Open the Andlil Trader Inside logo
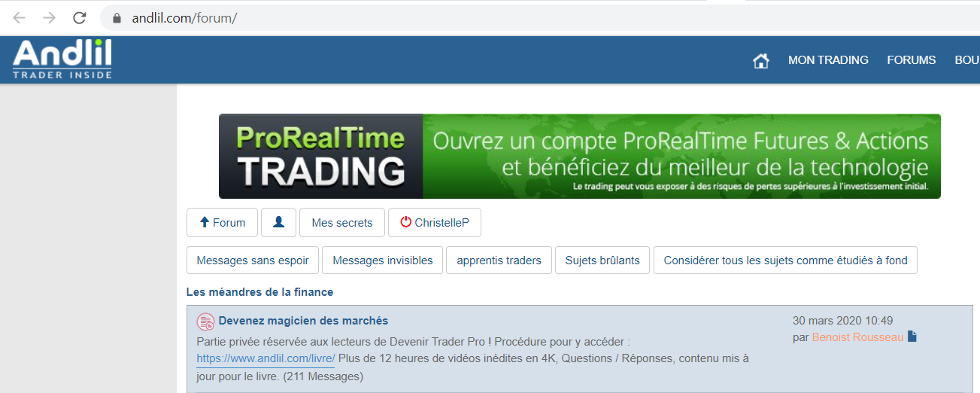 click(62, 59)
